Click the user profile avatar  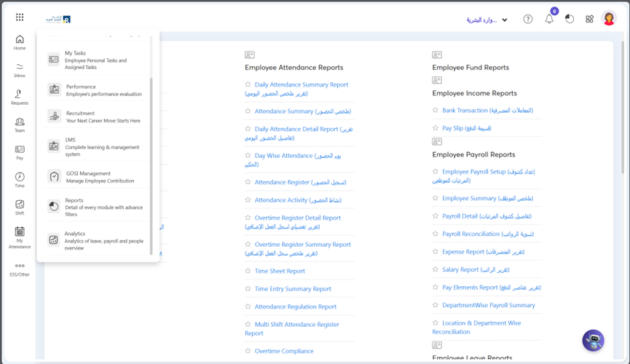609,19
